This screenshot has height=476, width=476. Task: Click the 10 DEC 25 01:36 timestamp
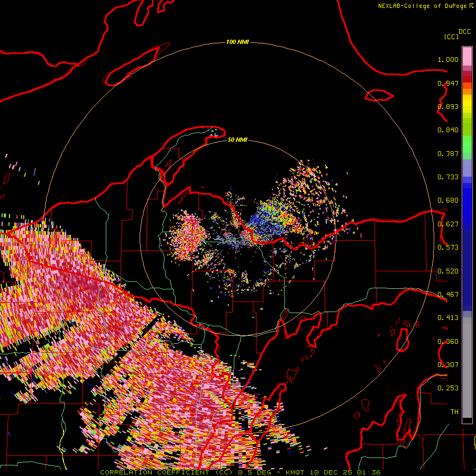point(345,472)
